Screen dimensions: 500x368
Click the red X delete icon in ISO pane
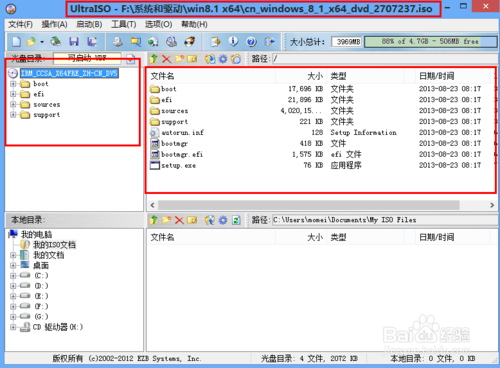click(166, 59)
